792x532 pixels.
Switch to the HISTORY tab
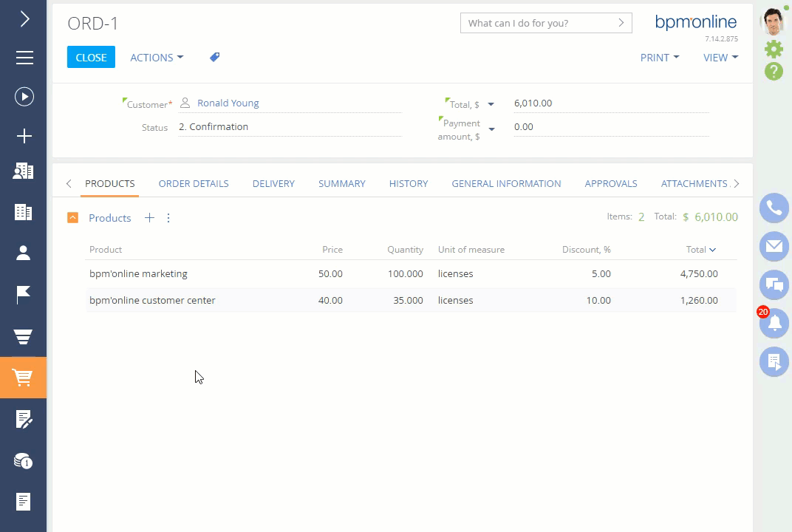pos(409,183)
